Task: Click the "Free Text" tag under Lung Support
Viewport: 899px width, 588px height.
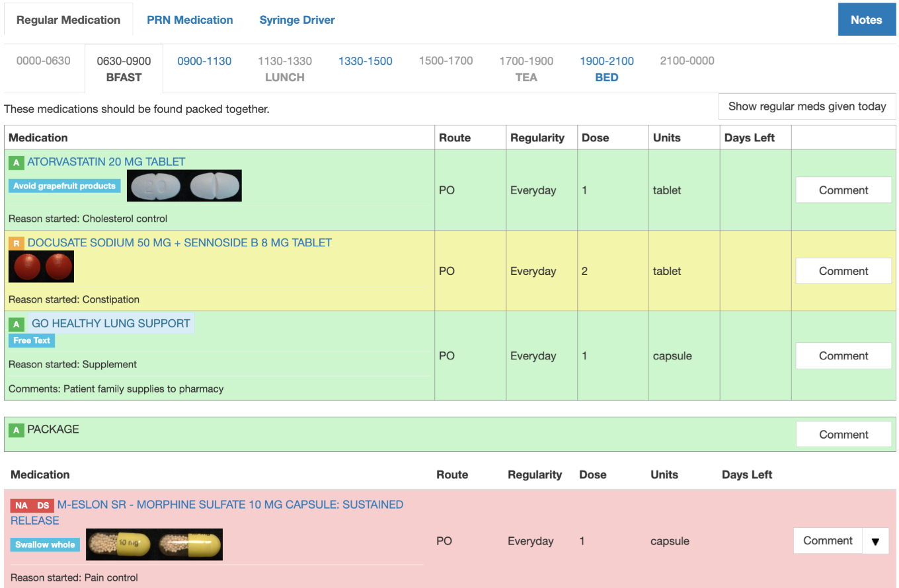Action: (31, 340)
